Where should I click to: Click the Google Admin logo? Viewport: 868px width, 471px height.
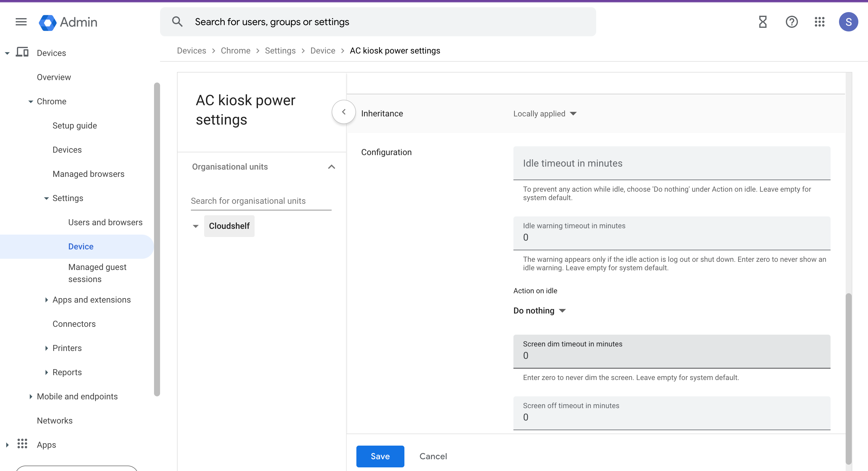pyautogui.click(x=68, y=22)
